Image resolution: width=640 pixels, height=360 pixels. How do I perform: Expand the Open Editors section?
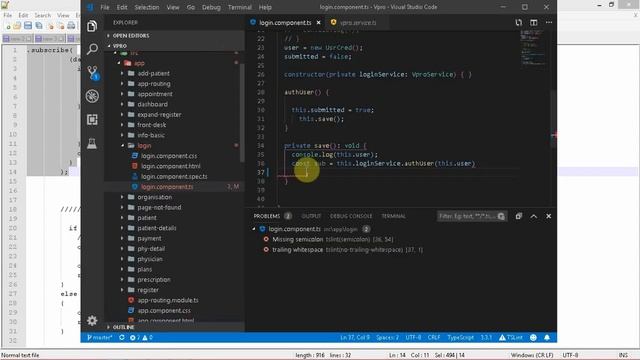[174, 36]
